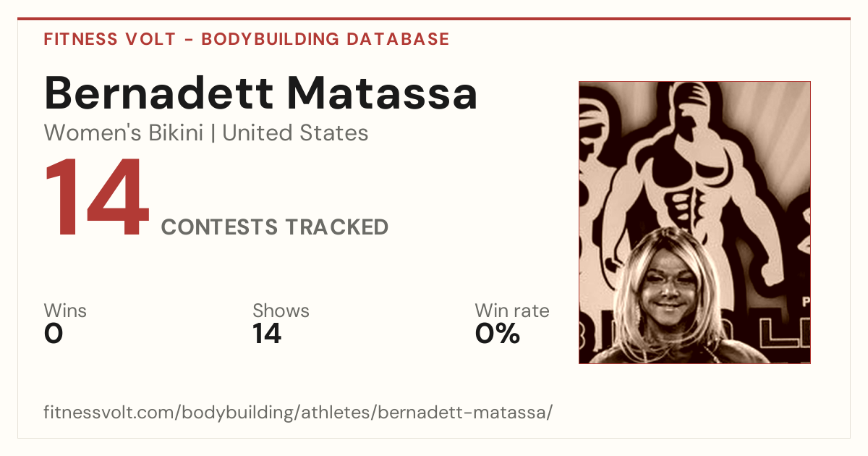Select the Win rate label
This screenshot has height=456, width=868.
click(512, 311)
